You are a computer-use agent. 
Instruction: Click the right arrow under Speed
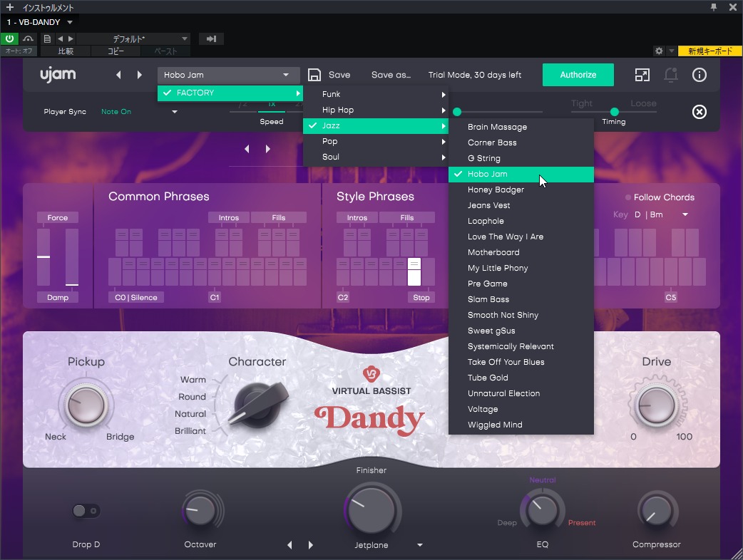point(267,149)
